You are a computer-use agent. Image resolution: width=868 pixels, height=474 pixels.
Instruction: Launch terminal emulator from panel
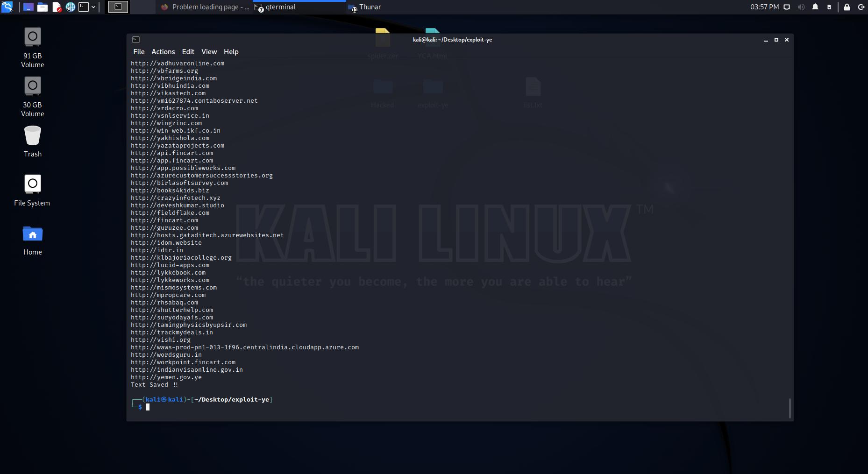84,7
